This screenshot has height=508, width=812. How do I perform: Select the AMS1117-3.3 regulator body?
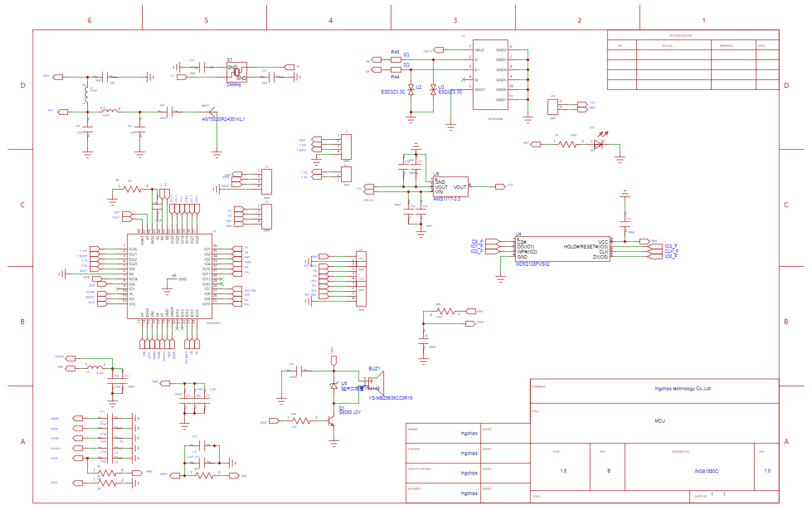click(451, 186)
